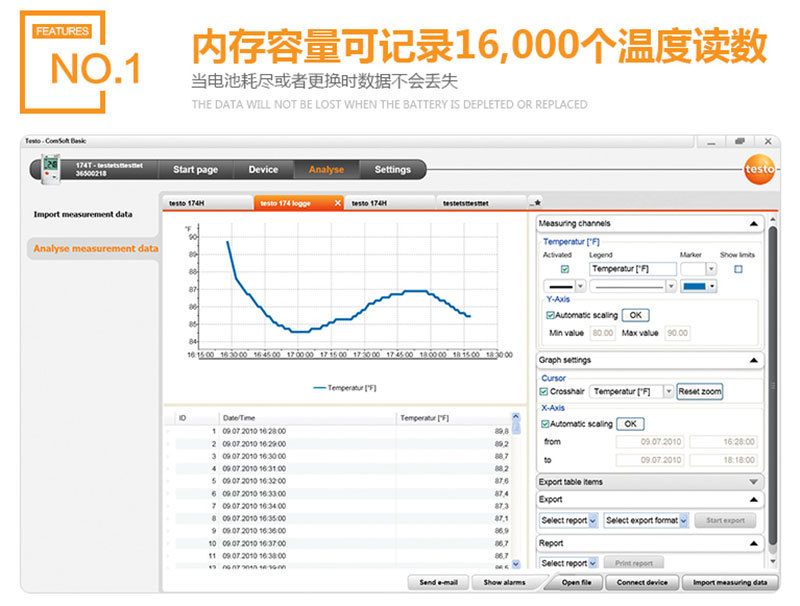Switch to the Start page tab

coord(195,169)
